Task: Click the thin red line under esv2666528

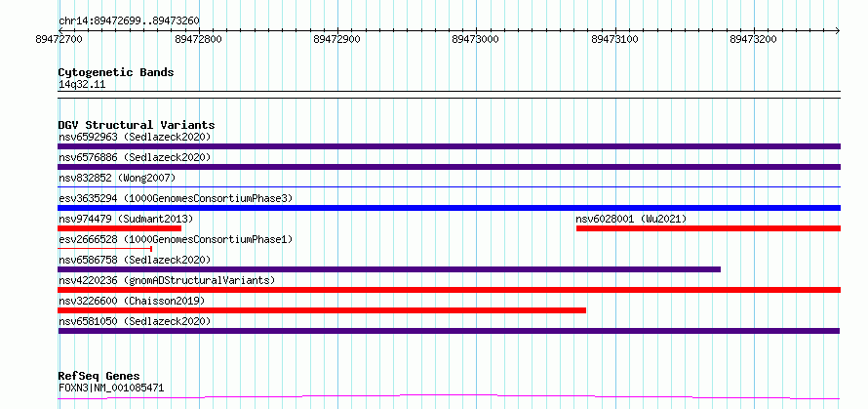Action: click(104, 249)
